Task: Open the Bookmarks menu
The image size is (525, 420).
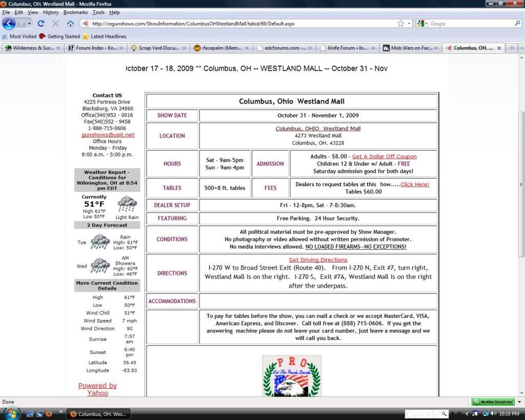Action: tap(75, 12)
